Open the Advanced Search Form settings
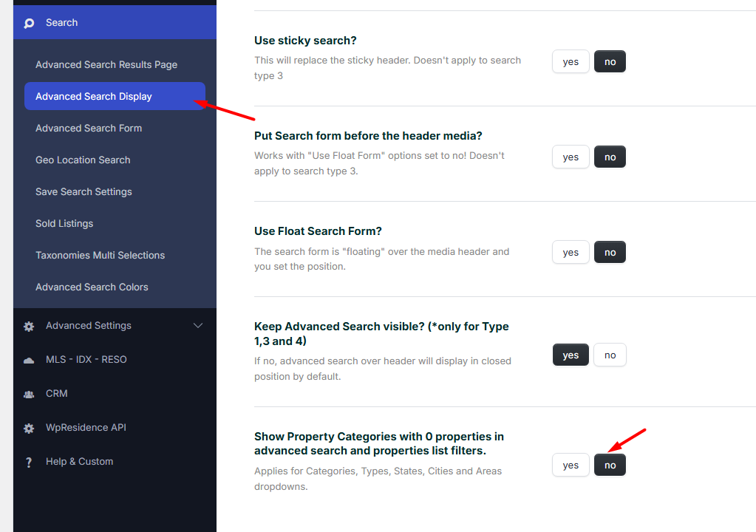This screenshot has height=532, width=756. [89, 129]
